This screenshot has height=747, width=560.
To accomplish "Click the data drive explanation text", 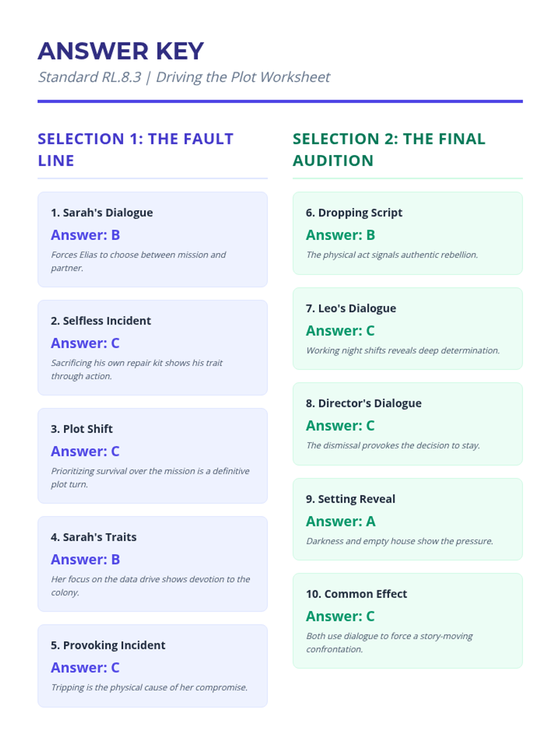I will [150, 585].
